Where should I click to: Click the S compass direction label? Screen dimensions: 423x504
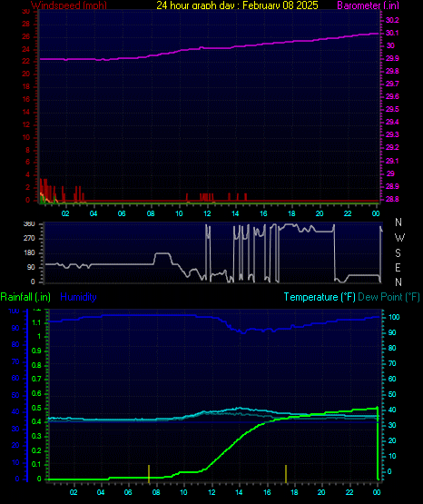pyautogui.click(x=398, y=253)
